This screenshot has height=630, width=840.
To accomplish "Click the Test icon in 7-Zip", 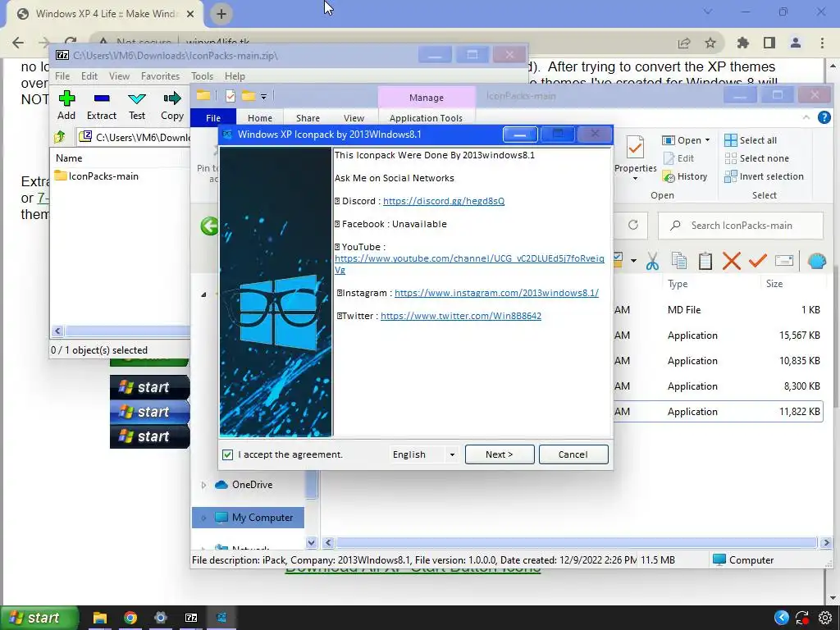I will point(137,98).
